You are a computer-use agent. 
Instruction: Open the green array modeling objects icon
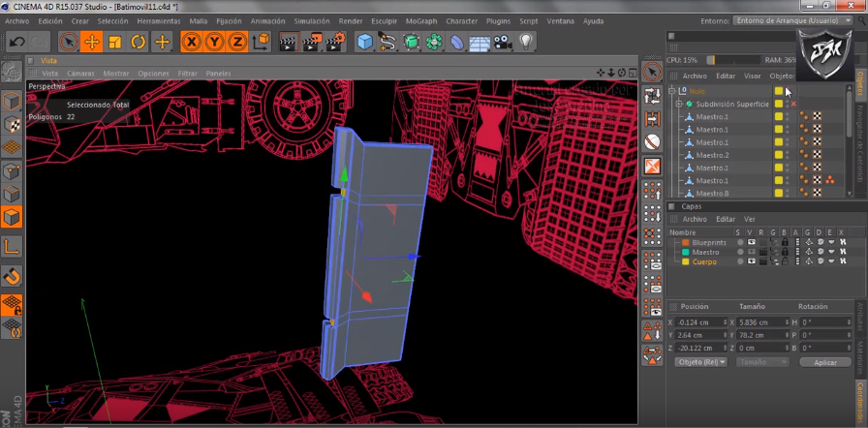(x=434, y=42)
